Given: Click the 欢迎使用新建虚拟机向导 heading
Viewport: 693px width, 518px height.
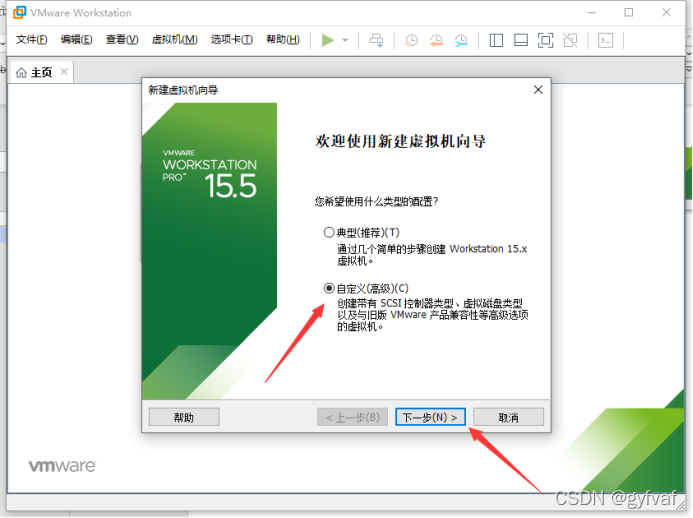Looking at the screenshot, I should tap(400, 141).
